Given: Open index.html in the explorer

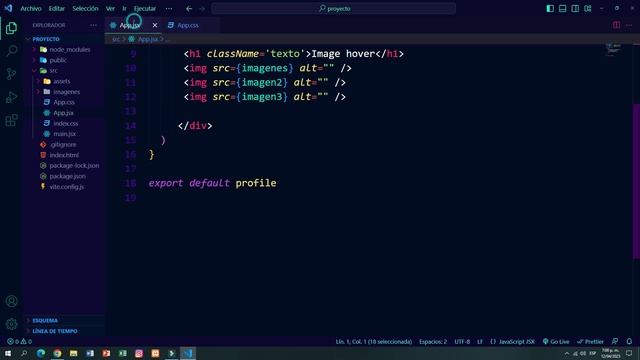Looking at the screenshot, I should pos(64,155).
